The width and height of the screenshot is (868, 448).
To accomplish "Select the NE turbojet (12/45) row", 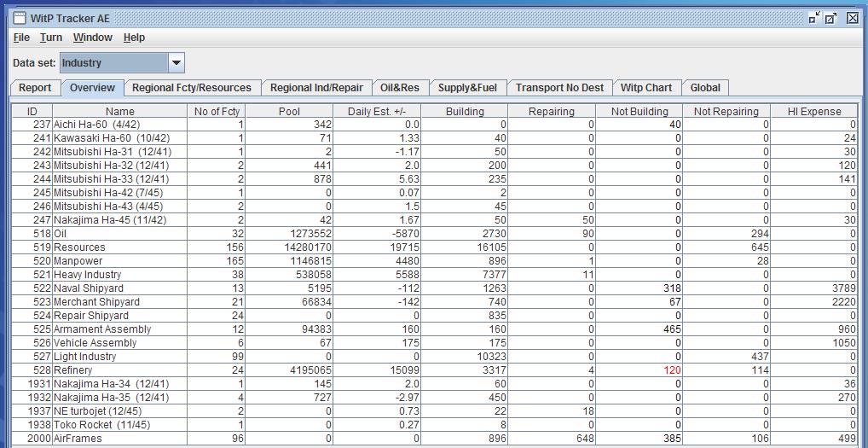I will pos(435,411).
